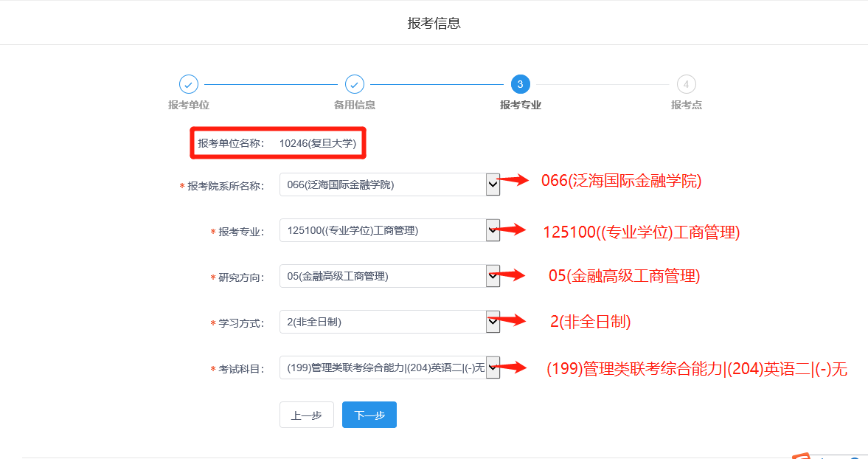Open the 研究方向 dropdown list
Viewport: 868px width, 459px height.
(x=389, y=277)
